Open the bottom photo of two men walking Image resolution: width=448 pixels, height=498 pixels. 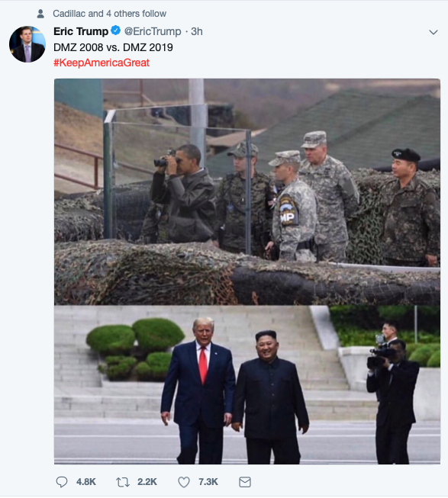click(247, 385)
